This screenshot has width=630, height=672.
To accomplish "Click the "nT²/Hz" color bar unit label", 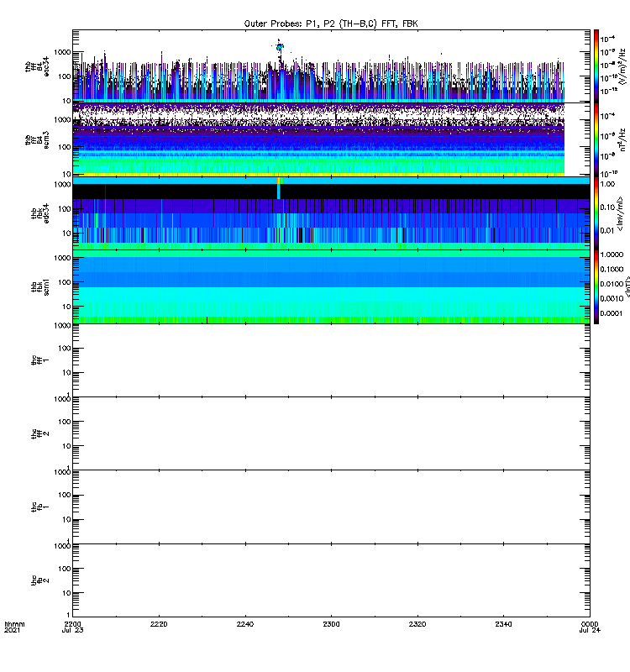I will point(622,139).
